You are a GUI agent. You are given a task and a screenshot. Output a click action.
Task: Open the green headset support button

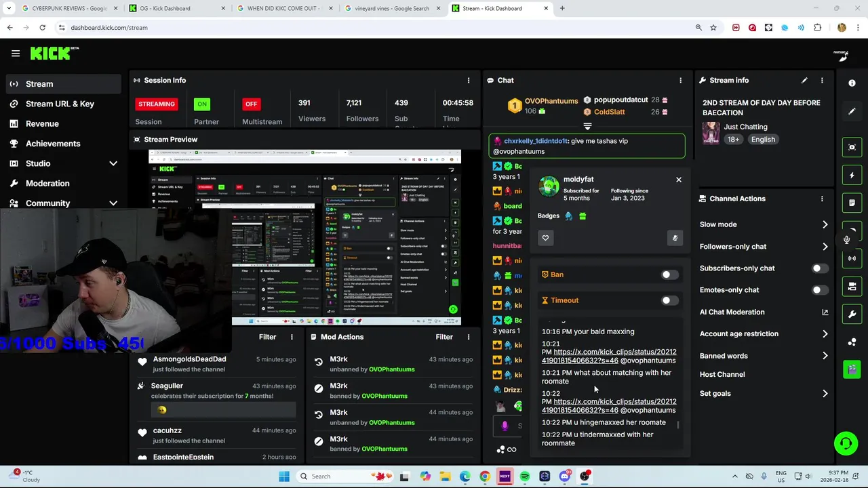point(846,443)
